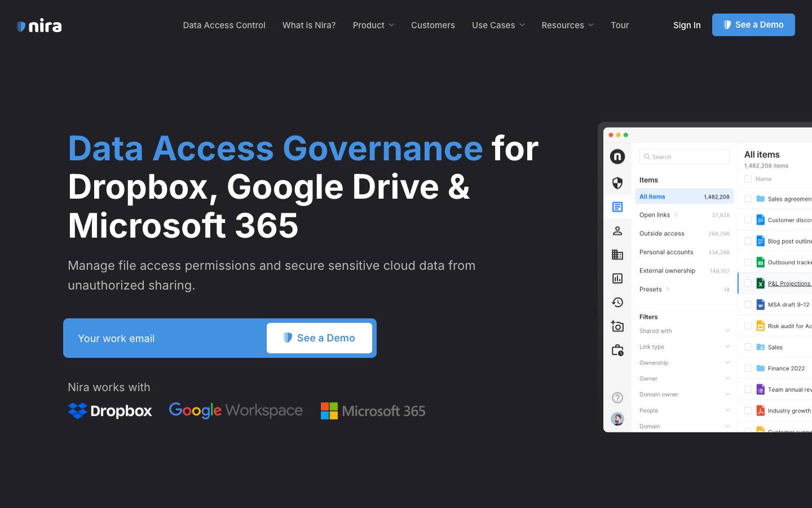This screenshot has height=508, width=812.
Task: Click the Google Workspace logo
Action: tap(236, 410)
